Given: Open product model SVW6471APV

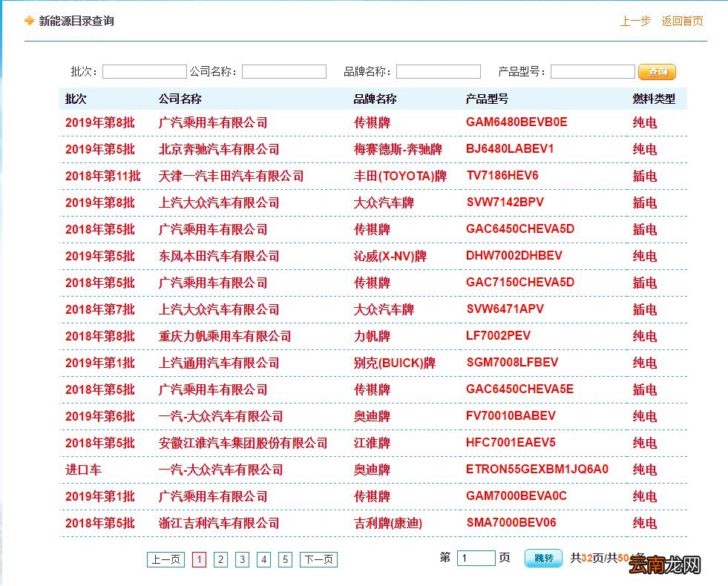Looking at the screenshot, I should tap(505, 309).
